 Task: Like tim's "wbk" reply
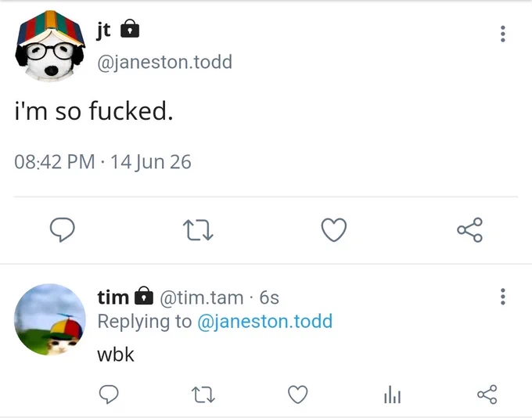point(297,395)
